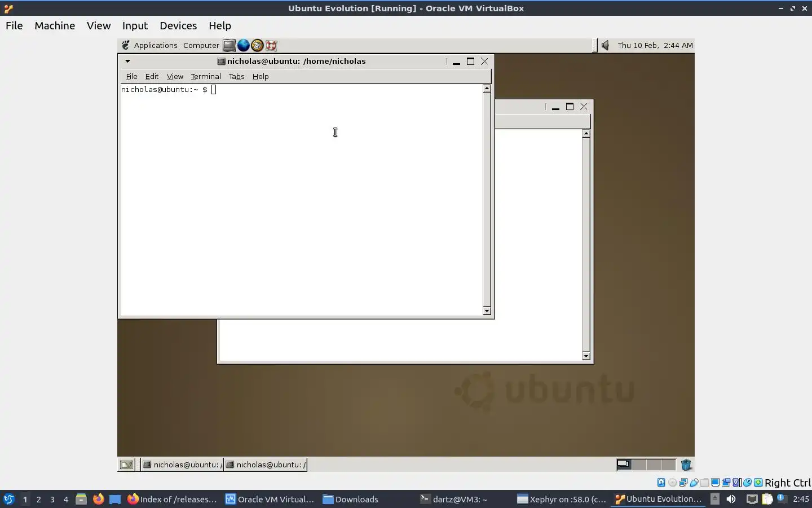Click the VirtualBox recording status icon
812x508 pixels.
726,483
